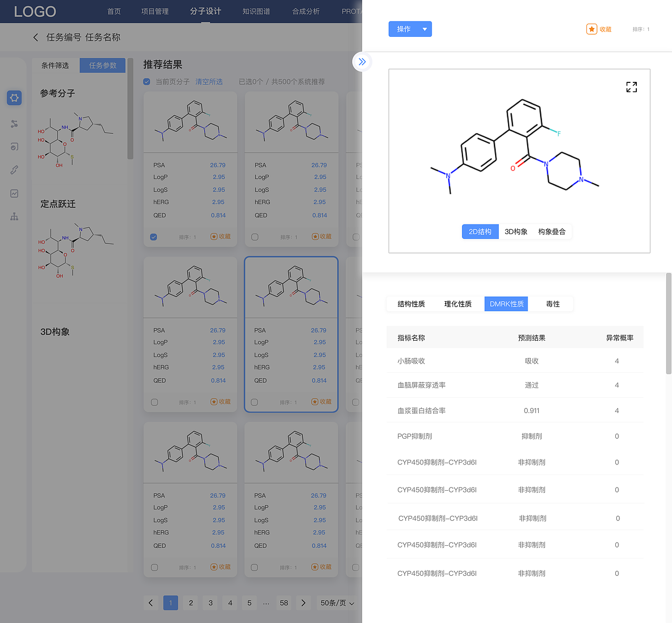Favorite the bottom-row first molecule card
Image resolution: width=672 pixels, height=623 pixels.
click(220, 567)
